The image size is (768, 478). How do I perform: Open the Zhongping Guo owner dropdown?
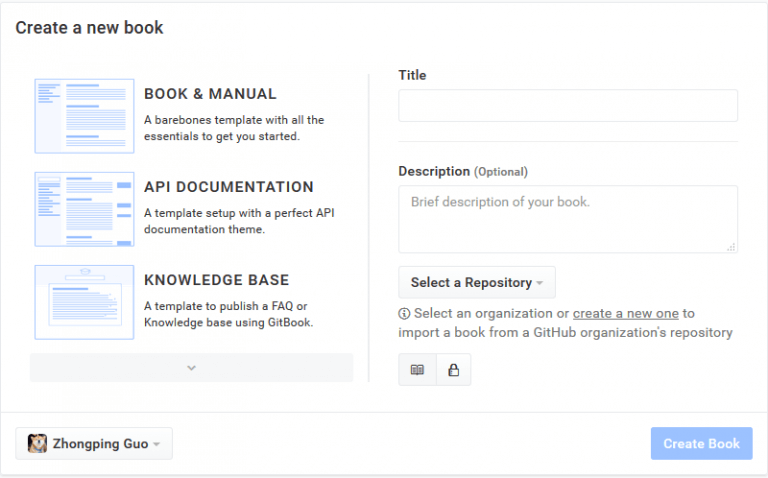(94, 444)
